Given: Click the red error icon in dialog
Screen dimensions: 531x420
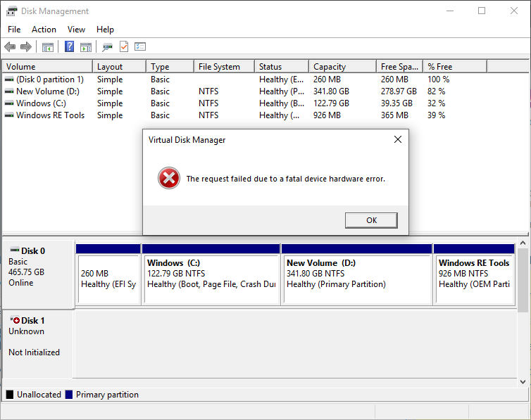Looking at the screenshot, I should tap(168, 178).
